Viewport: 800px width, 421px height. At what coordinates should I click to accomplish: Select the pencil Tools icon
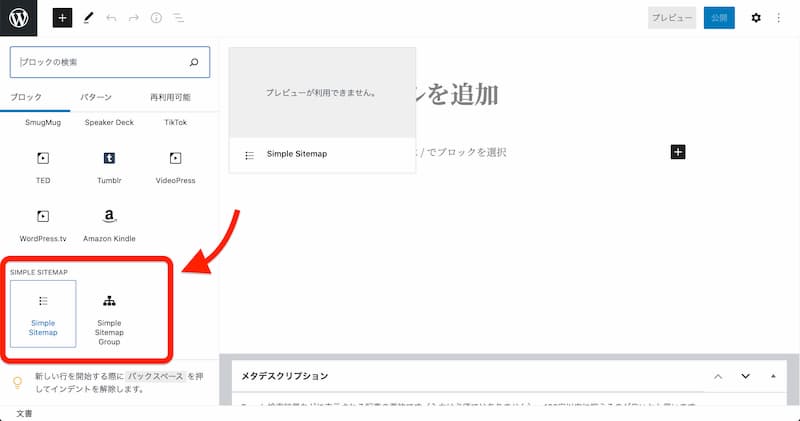pyautogui.click(x=88, y=18)
